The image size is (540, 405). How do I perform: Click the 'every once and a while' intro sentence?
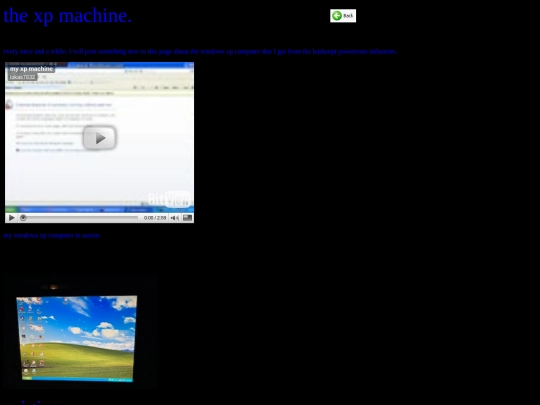click(200, 52)
